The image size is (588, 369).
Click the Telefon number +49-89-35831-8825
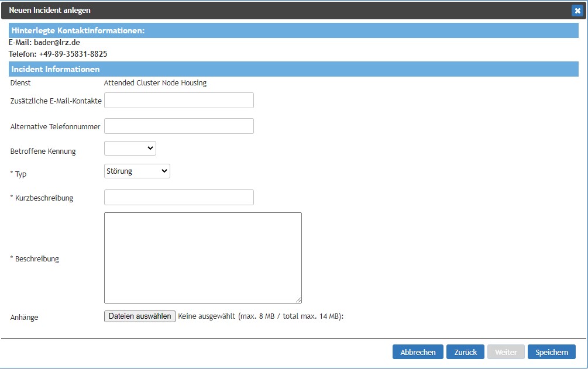[x=73, y=54]
